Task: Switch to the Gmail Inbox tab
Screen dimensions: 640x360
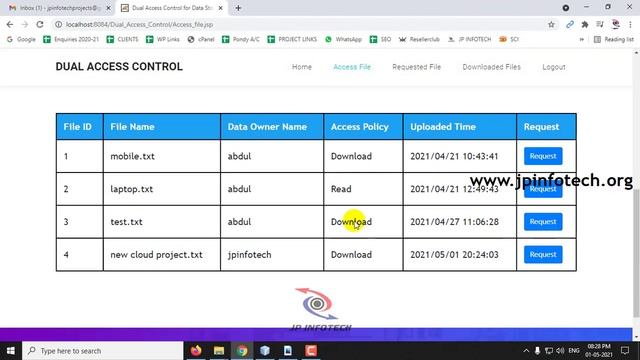Action: (60, 8)
